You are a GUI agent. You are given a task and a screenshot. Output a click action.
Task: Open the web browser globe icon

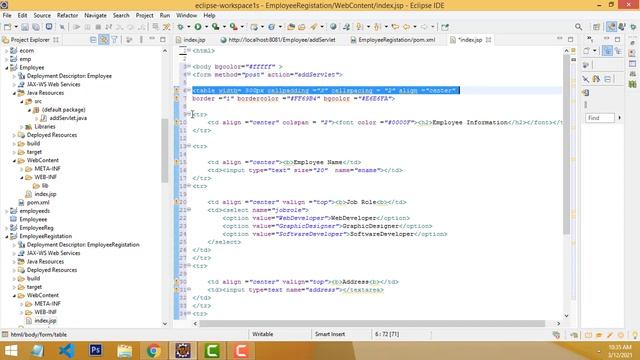coord(333,27)
